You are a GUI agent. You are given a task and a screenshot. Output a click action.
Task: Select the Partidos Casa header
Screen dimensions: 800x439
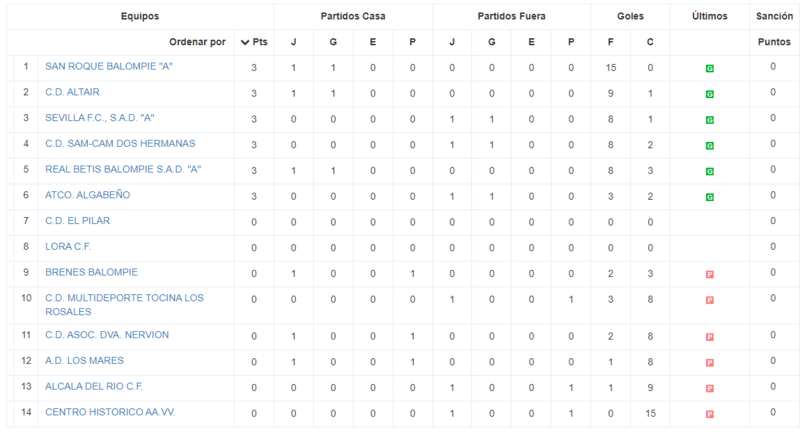[x=353, y=16]
